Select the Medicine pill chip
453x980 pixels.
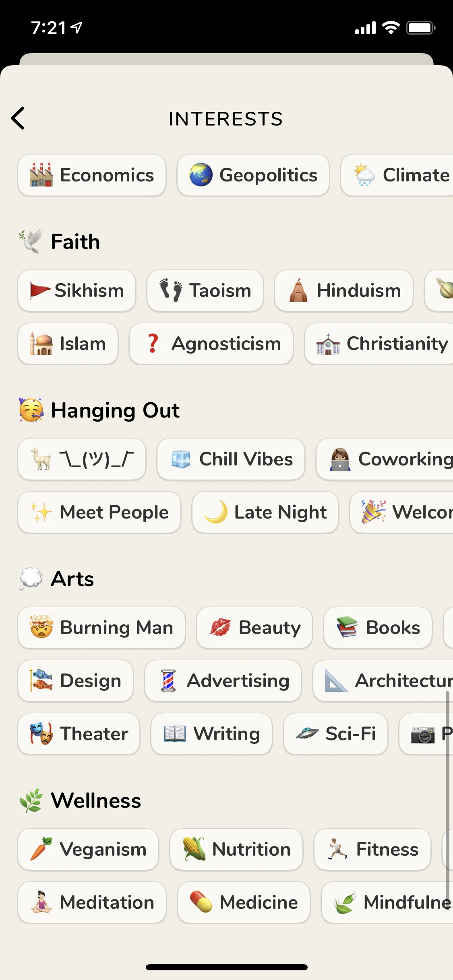pos(244,903)
